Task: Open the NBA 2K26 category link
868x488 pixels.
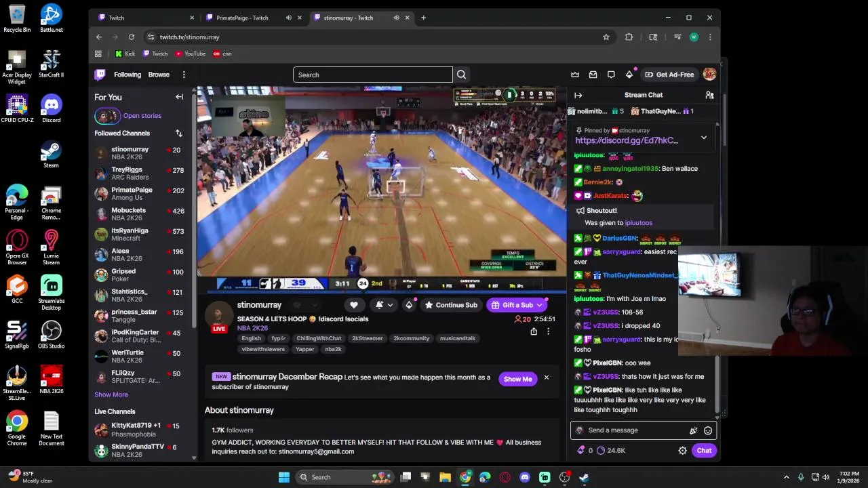Action: coord(252,328)
